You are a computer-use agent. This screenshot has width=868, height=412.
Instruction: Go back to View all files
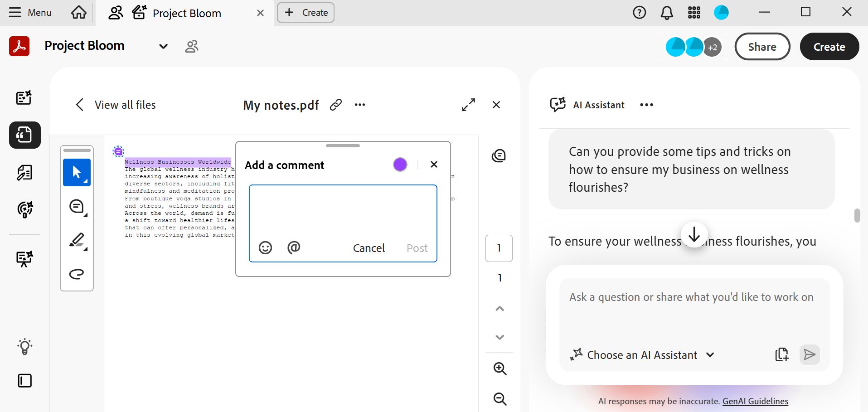click(x=116, y=105)
